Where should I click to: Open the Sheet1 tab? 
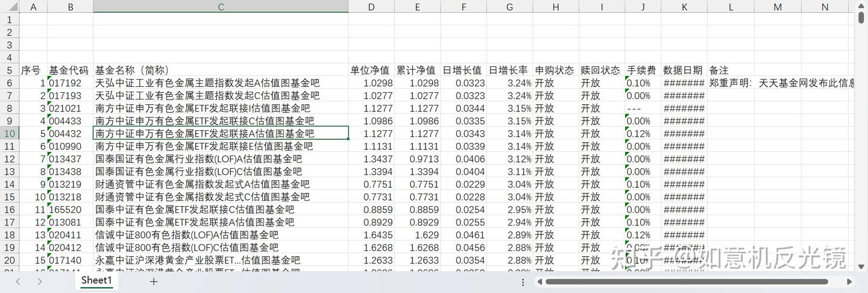pyautogui.click(x=97, y=281)
